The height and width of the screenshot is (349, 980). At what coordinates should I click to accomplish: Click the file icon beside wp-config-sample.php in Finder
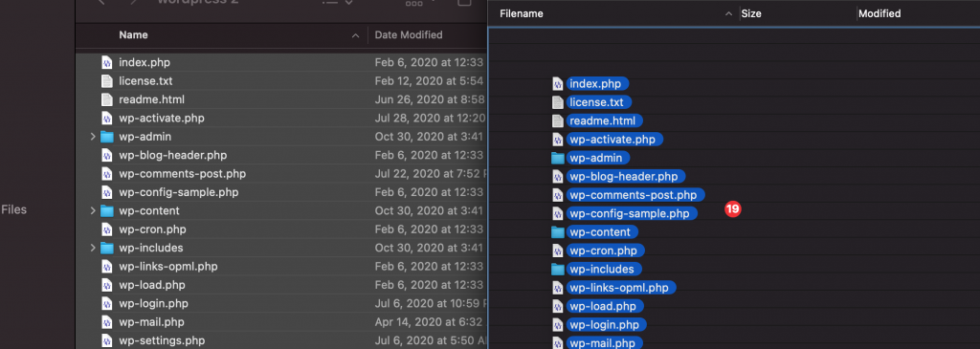point(107,192)
